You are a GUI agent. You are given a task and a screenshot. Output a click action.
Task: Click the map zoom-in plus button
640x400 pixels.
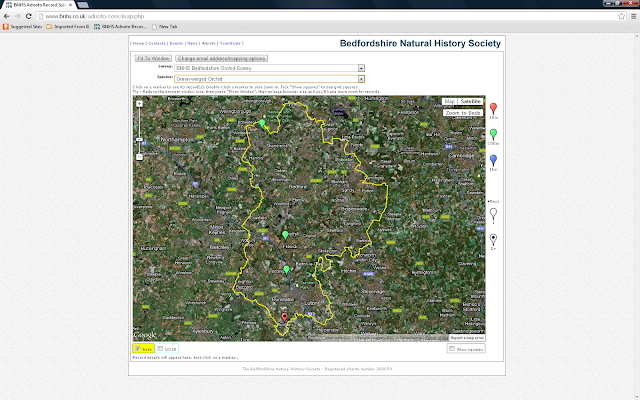(139, 104)
